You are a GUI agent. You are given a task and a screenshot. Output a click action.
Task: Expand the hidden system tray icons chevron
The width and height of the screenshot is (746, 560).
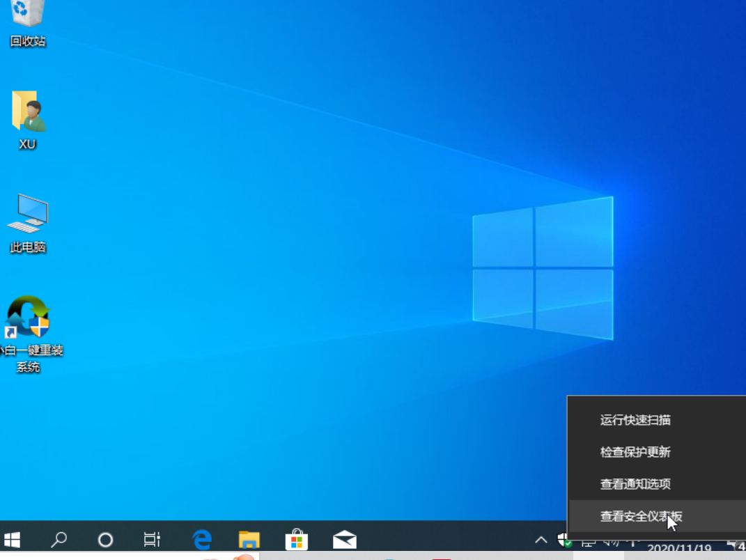pyautogui.click(x=541, y=539)
